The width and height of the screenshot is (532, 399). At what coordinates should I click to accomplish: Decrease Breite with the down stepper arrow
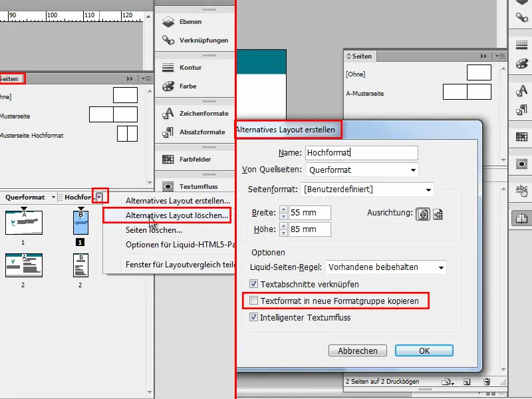click(x=284, y=215)
